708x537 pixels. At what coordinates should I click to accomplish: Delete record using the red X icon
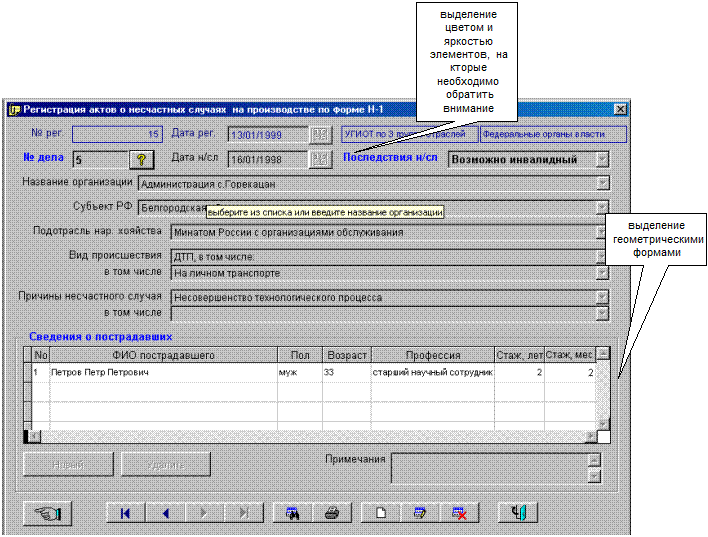pyautogui.click(x=459, y=512)
